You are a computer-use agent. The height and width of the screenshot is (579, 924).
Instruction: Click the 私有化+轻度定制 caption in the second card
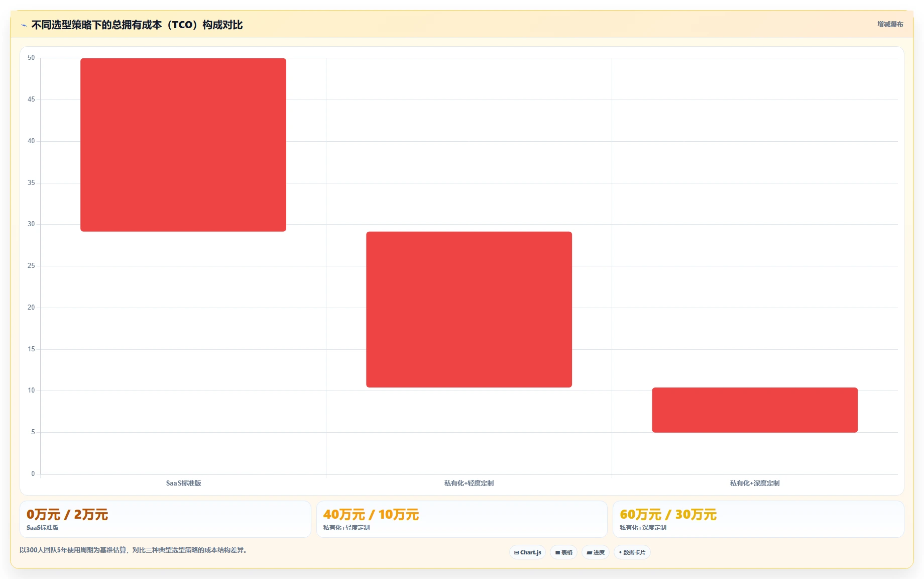tap(346, 528)
